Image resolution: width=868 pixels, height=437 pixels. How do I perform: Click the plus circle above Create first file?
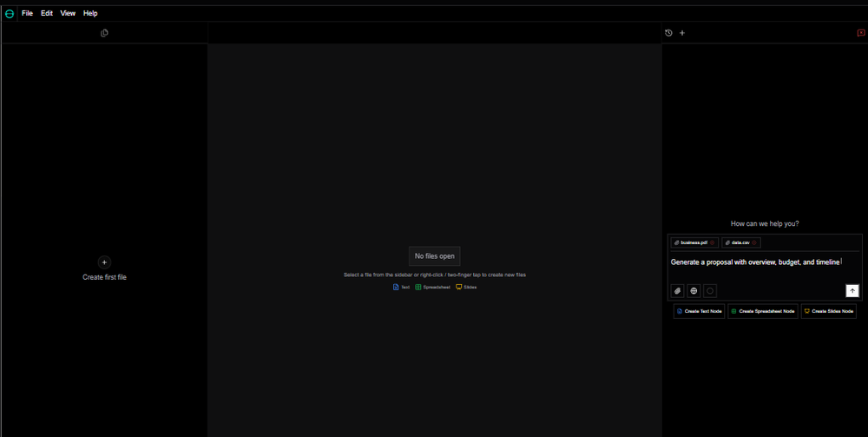pyautogui.click(x=105, y=262)
